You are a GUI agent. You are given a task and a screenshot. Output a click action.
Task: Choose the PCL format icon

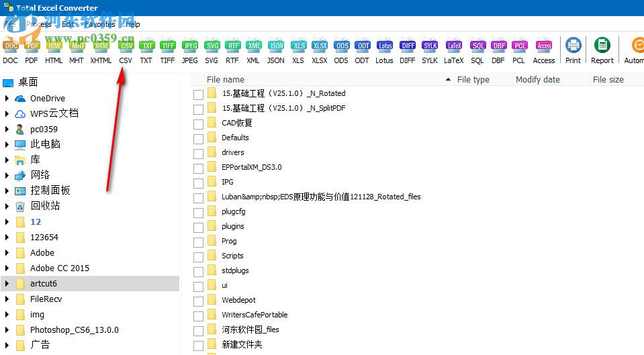pos(519,46)
